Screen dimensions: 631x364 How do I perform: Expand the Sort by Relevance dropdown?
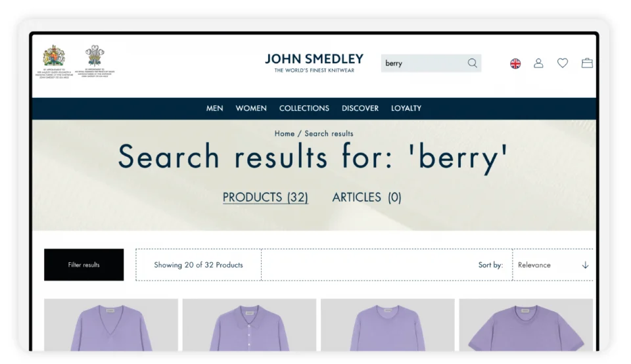click(x=552, y=265)
